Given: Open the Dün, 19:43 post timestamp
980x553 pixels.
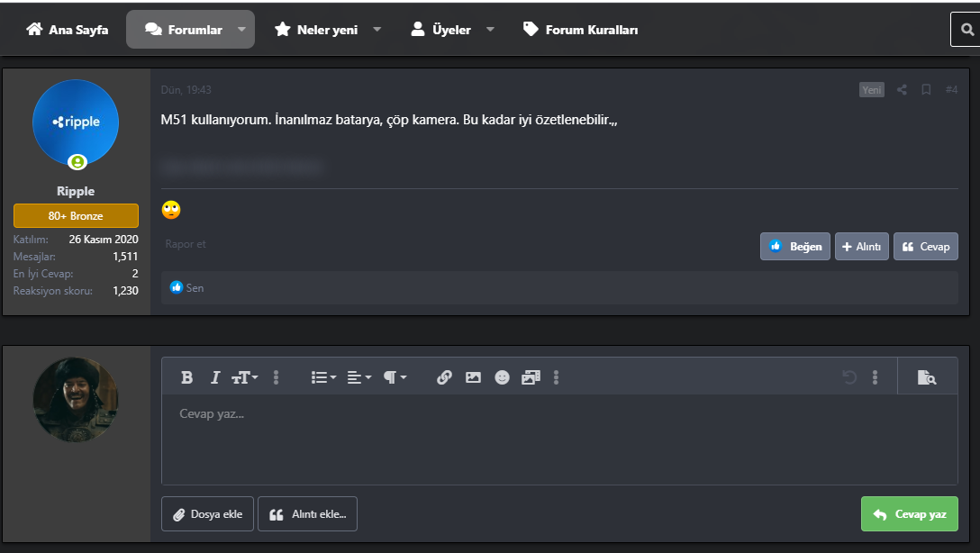Looking at the screenshot, I should click(x=186, y=90).
